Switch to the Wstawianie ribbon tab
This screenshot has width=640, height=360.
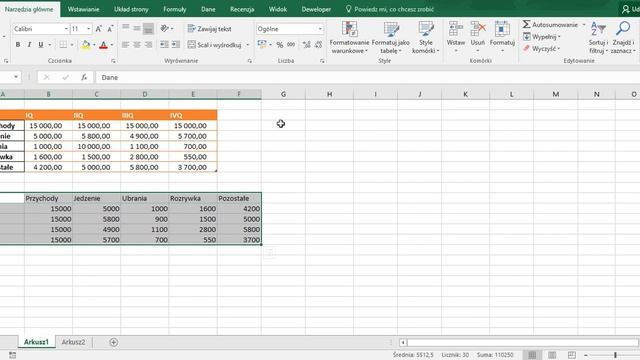[83, 9]
